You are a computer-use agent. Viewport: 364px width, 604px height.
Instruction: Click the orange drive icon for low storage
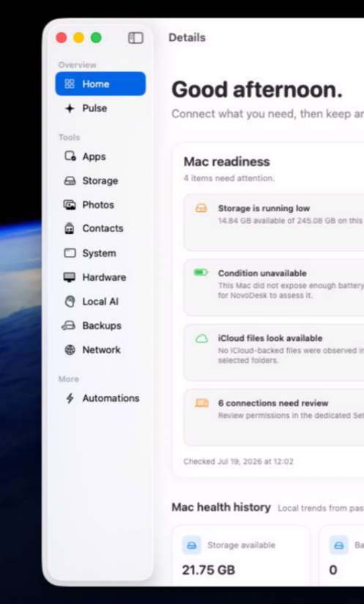[201, 208]
